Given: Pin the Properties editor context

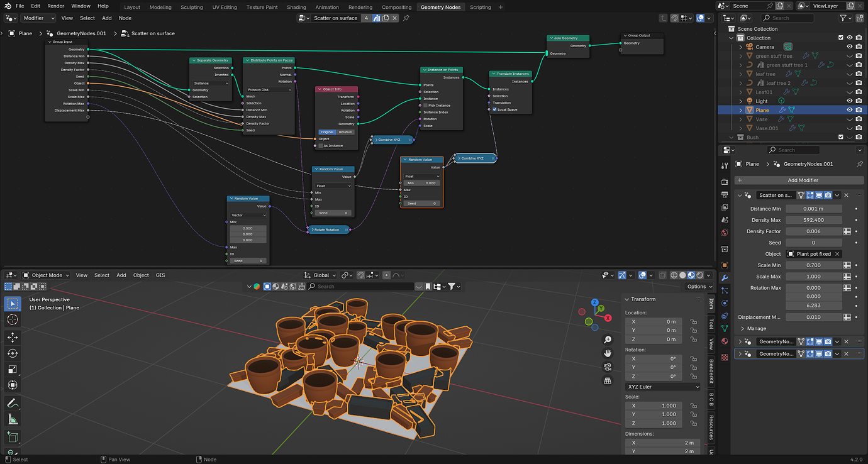Looking at the screenshot, I should click(860, 164).
